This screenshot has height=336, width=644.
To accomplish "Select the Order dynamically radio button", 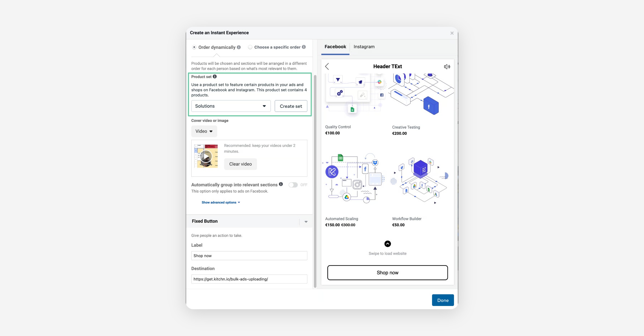I will (x=194, y=47).
